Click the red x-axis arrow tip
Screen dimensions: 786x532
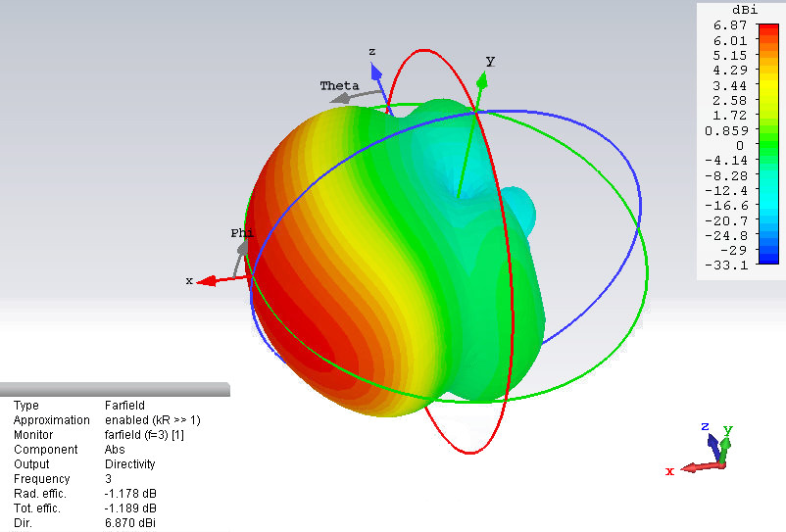click(x=204, y=282)
